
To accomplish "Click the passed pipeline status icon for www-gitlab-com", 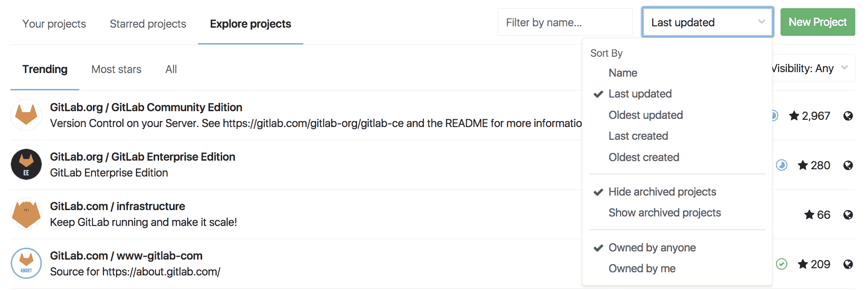I will (x=781, y=264).
